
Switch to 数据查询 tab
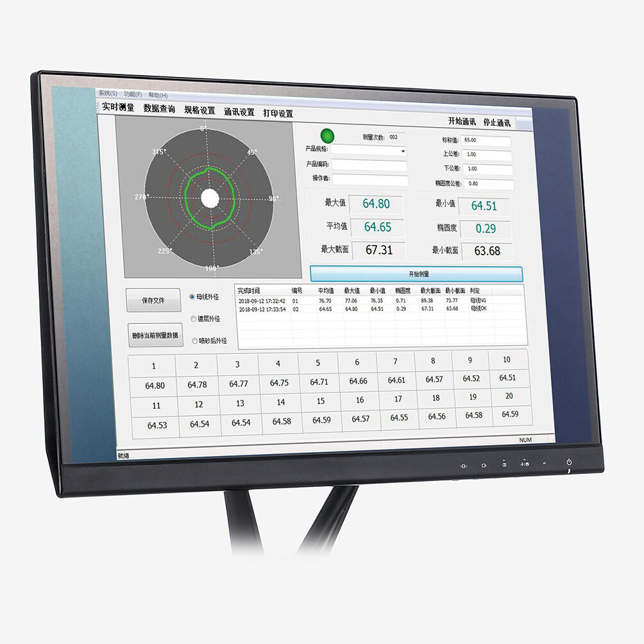[x=159, y=108]
